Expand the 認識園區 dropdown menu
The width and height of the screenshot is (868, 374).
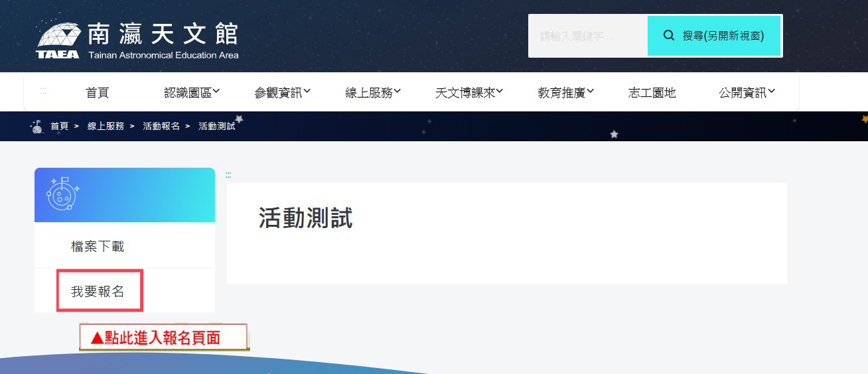tap(192, 93)
